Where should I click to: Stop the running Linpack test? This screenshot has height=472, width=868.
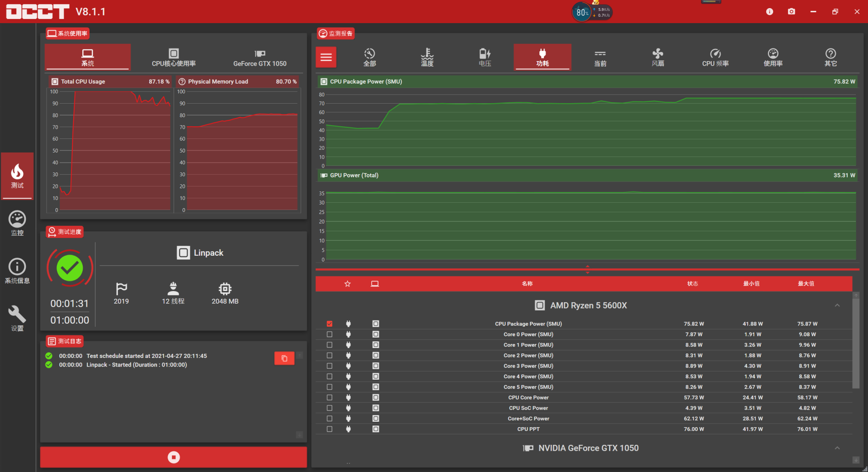[174, 457]
